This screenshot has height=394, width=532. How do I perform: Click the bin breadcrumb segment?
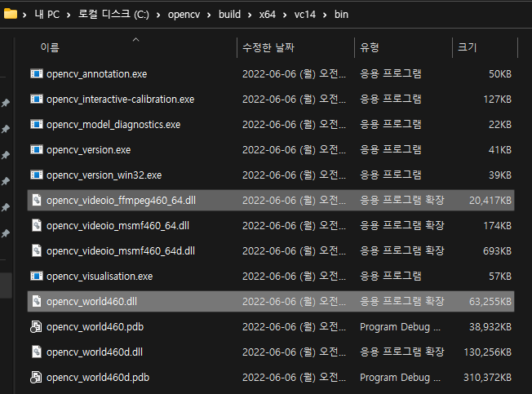341,14
